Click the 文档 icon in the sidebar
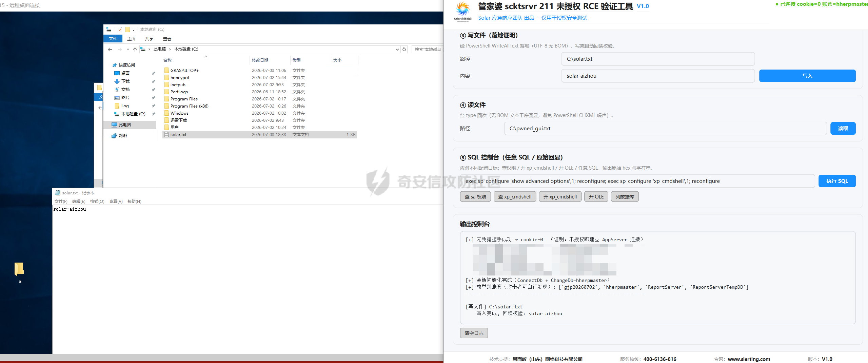Image resolution: width=868 pixels, height=363 pixels. click(117, 90)
